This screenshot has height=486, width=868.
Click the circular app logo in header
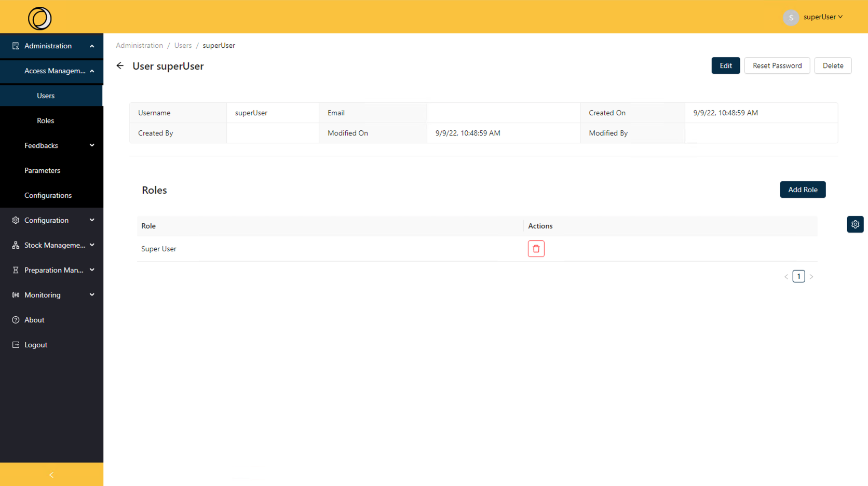tap(39, 18)
